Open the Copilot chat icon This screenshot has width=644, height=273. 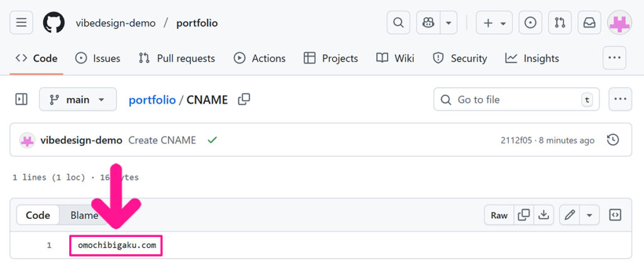tap(429, 23)
